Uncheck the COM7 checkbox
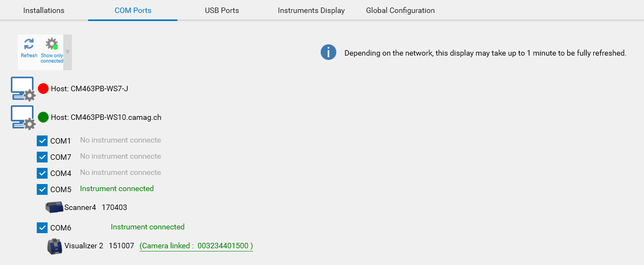 tap(42, 157)
